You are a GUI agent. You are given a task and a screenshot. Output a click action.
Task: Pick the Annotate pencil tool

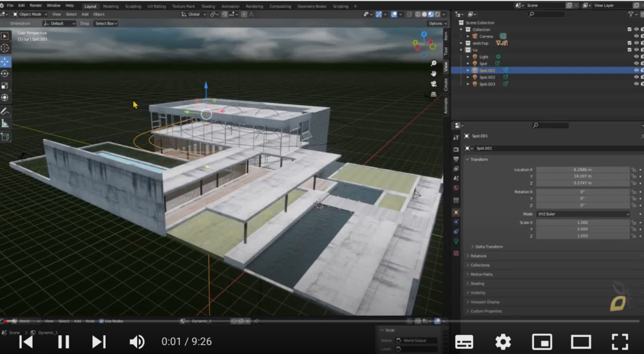[5, 111]
